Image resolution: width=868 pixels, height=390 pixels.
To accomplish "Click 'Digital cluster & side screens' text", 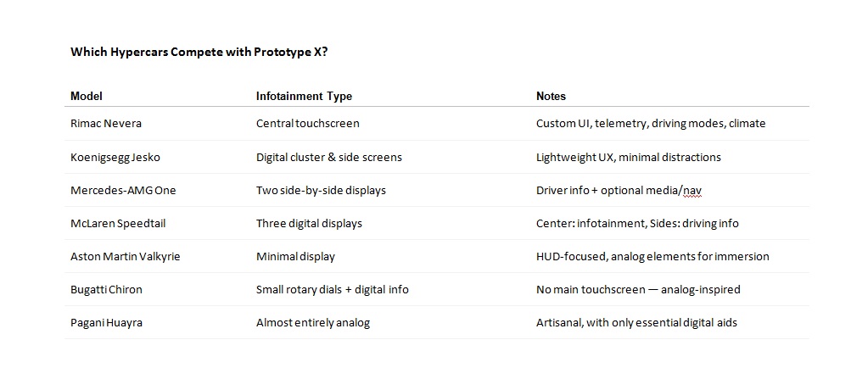I will (329, 157).
